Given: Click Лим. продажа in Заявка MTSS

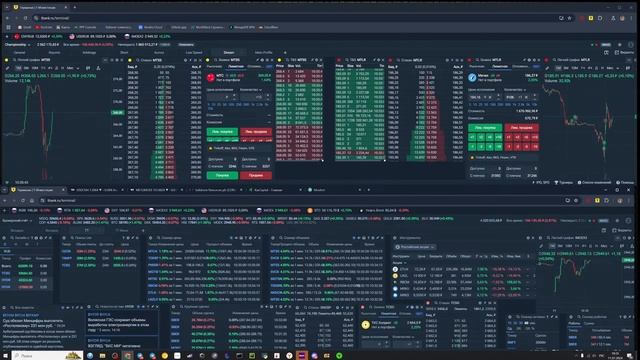Looking at the screenshot, I should (x=256, y=132).
